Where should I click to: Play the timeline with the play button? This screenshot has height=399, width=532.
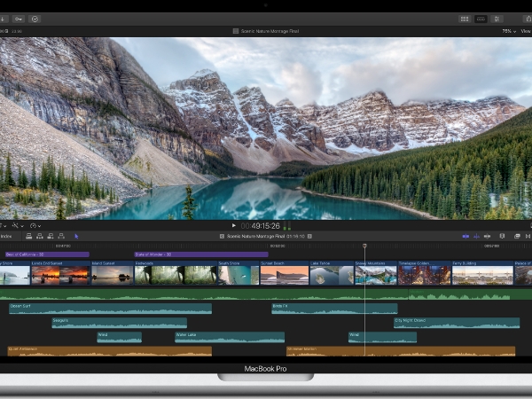pyautogui.click(x=233, y=225)
